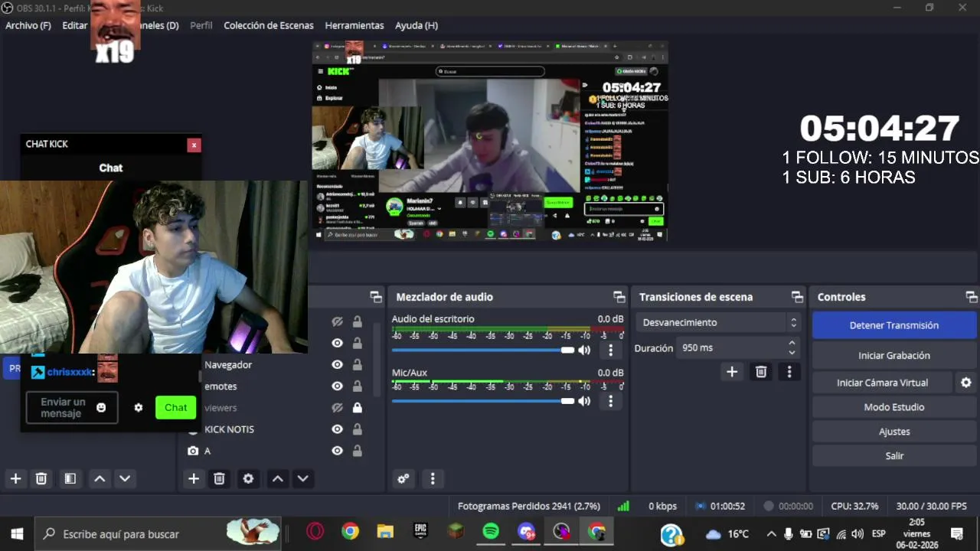Move selected scene down in Scenes toolbar
The height and width of the screenshot is (551, 980).
point(125,478)
